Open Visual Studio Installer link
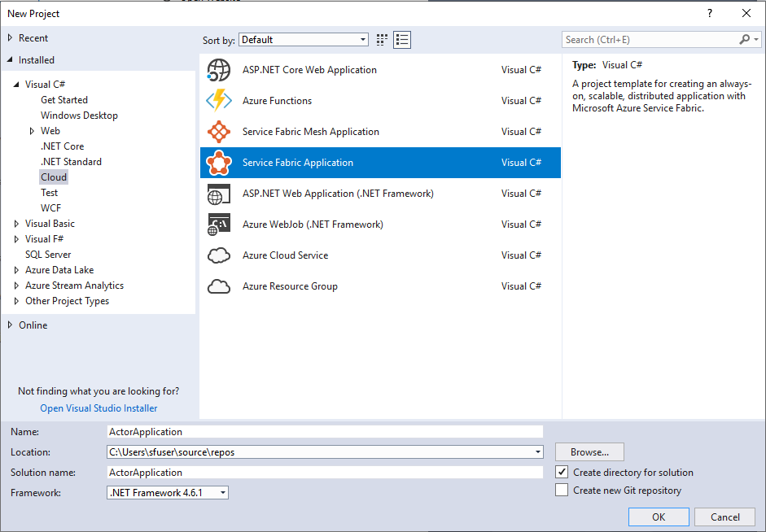Image resolution: width=766 pixels, height=532 pixels. coord(98,408)
